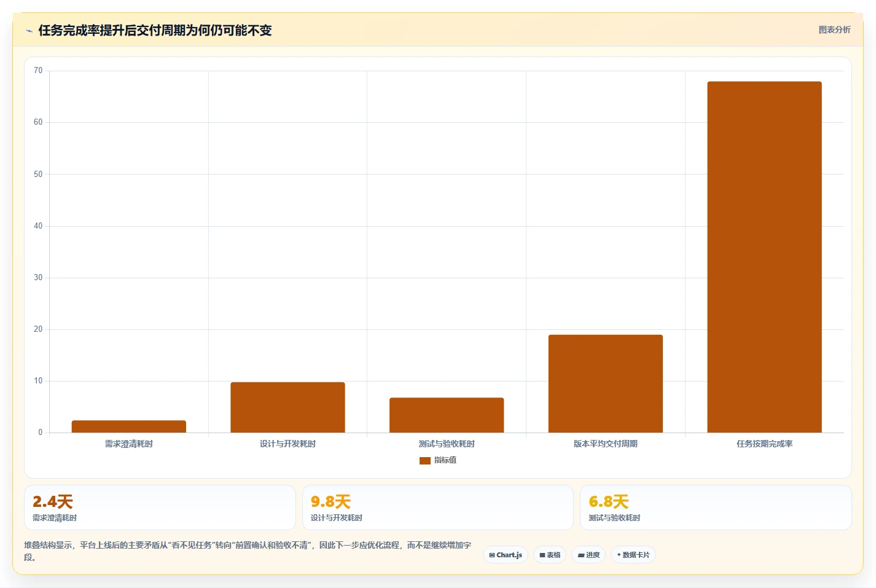Click the y-axis label 50

38,174
